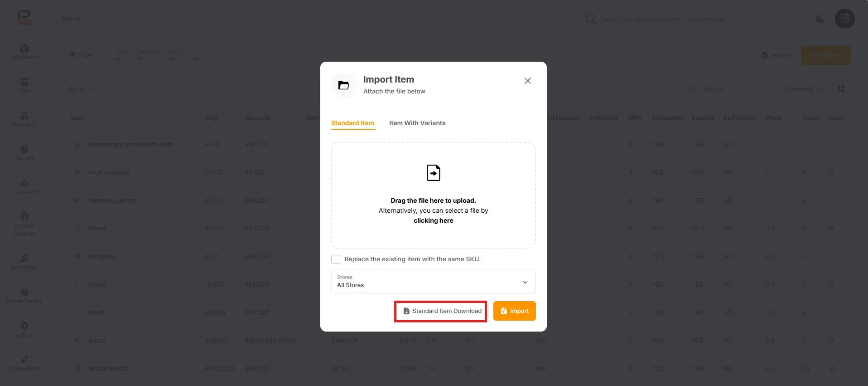Open Reports from the sidebar

[x=24, y=153]
